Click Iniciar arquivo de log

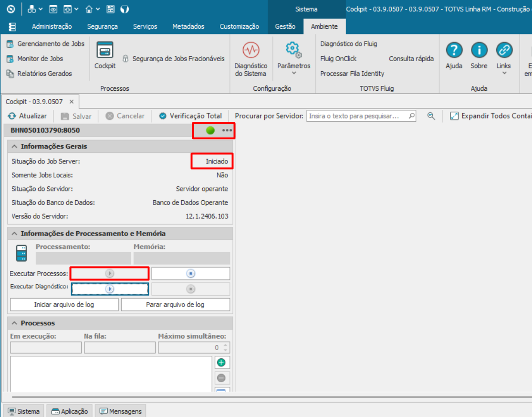tap(64, 305)
